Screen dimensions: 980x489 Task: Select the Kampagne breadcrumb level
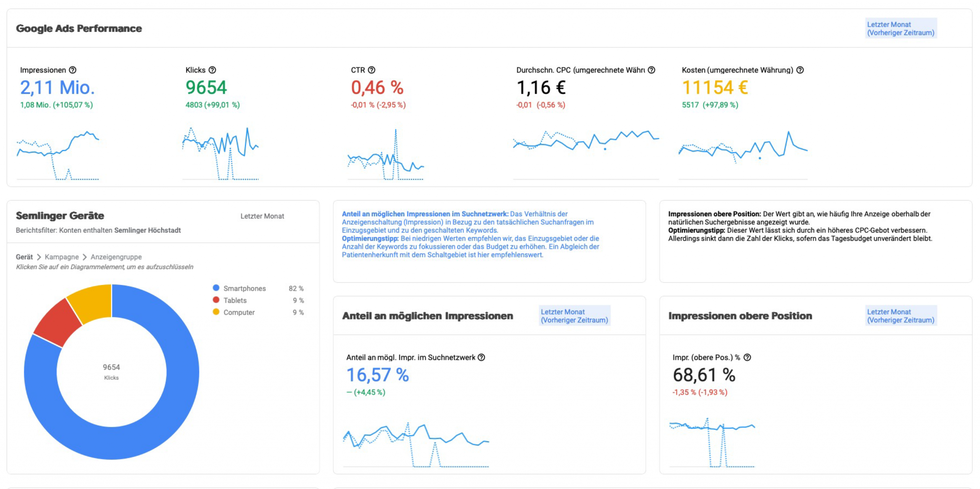point(62,257)
